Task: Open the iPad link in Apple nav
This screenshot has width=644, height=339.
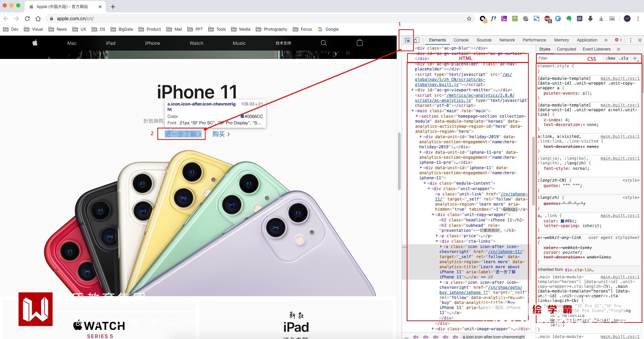Action: pos(111,43)
